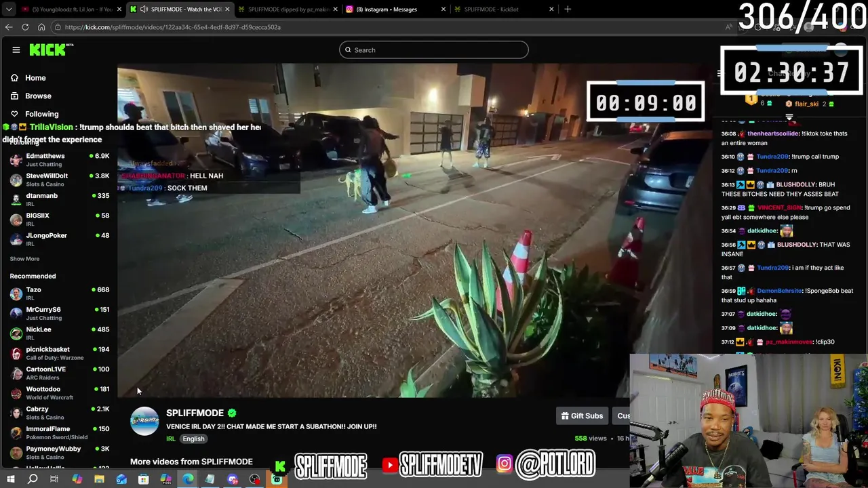
Task: Open the hamburger menu beside the Kick logo
Action: tap(16, 49)
